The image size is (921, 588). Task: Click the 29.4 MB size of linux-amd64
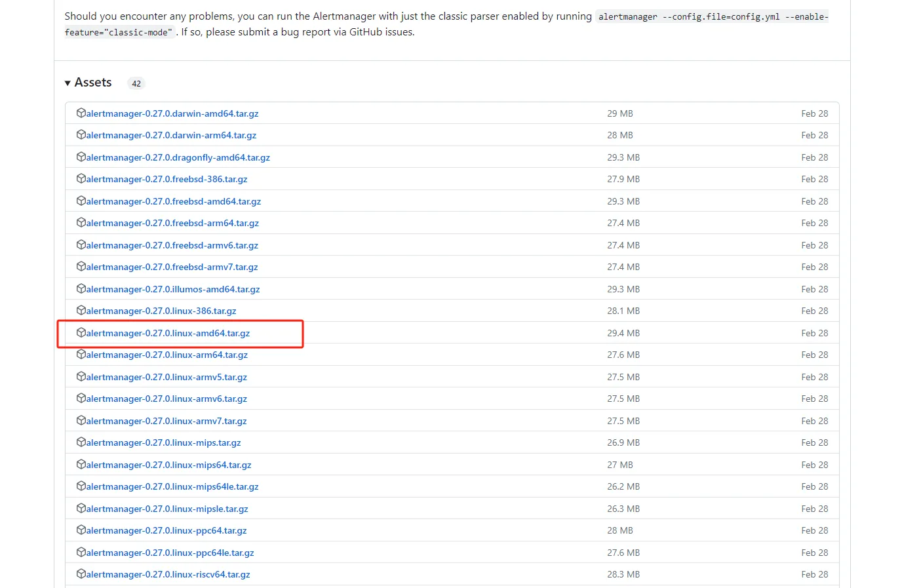click(623, 333)
